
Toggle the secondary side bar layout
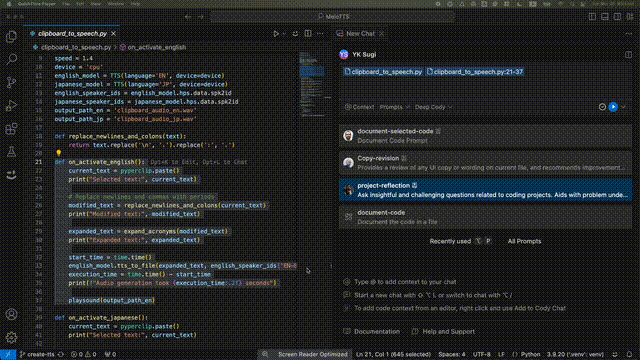pyautogui.click(x=618, y=17)
